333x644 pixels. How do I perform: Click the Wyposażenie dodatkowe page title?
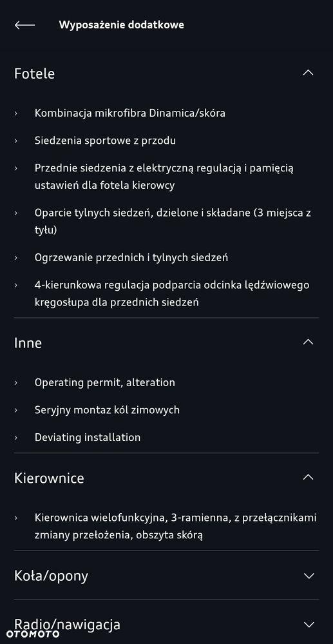point(122,25)
